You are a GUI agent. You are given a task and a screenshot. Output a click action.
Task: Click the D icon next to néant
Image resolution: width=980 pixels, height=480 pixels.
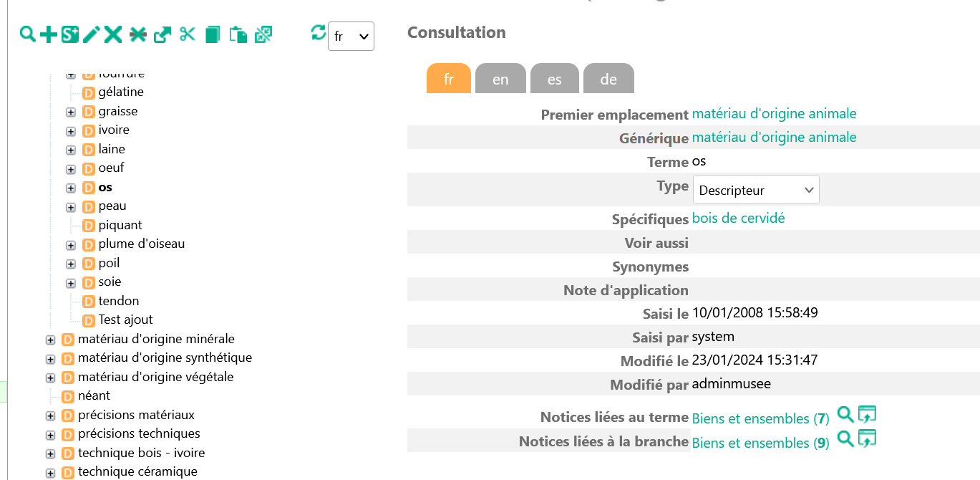[68, 396]
